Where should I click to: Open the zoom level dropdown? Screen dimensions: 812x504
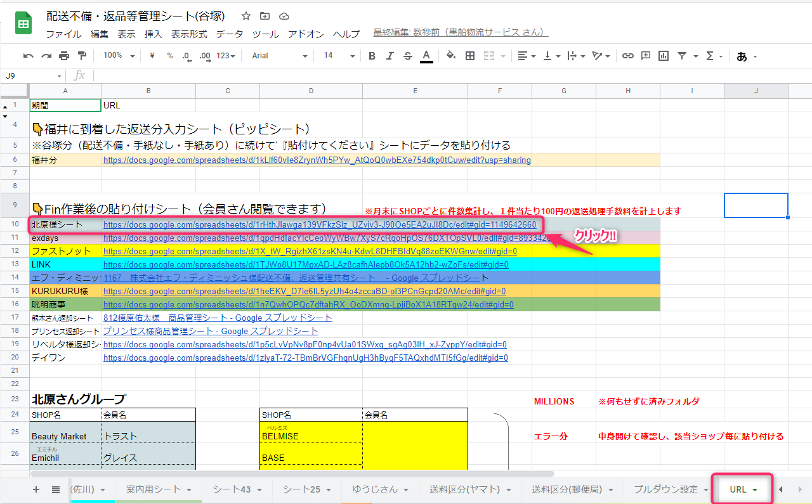(119, 56)
